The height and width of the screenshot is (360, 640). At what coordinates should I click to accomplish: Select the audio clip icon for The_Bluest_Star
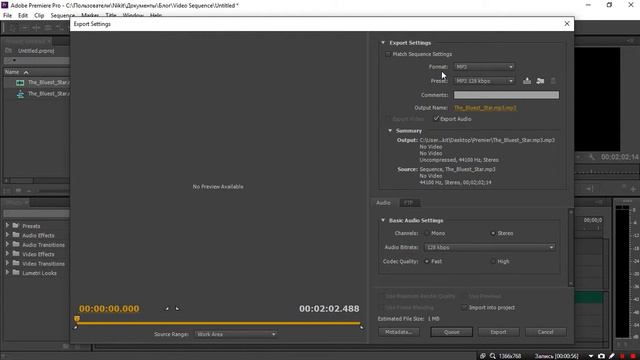(x=20, y=94)
